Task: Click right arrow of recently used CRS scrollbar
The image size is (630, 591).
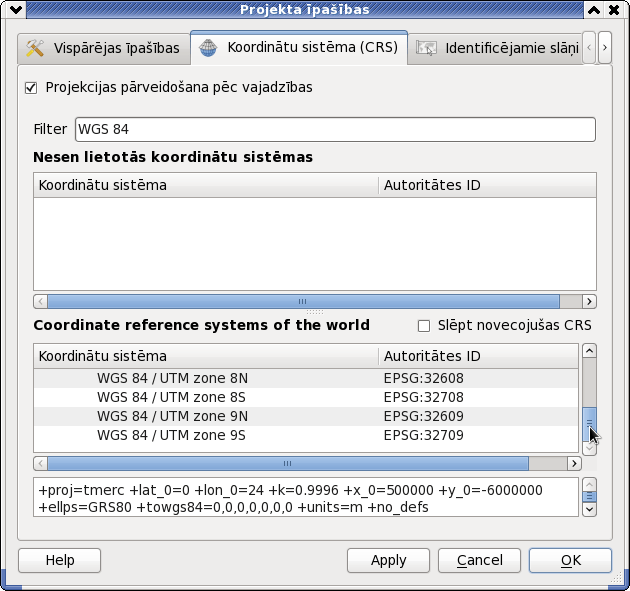Action: [589, 301]
